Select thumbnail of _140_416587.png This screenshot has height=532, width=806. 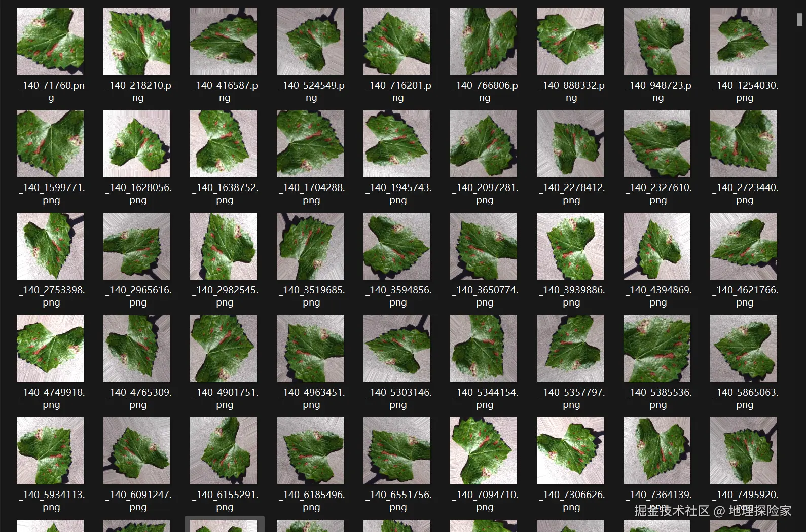[x=224, y=42]
